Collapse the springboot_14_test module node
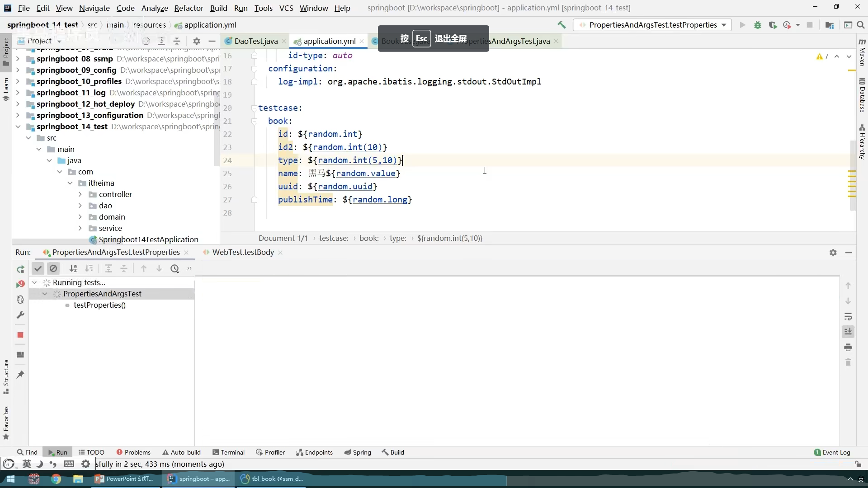 coord(18,127)
